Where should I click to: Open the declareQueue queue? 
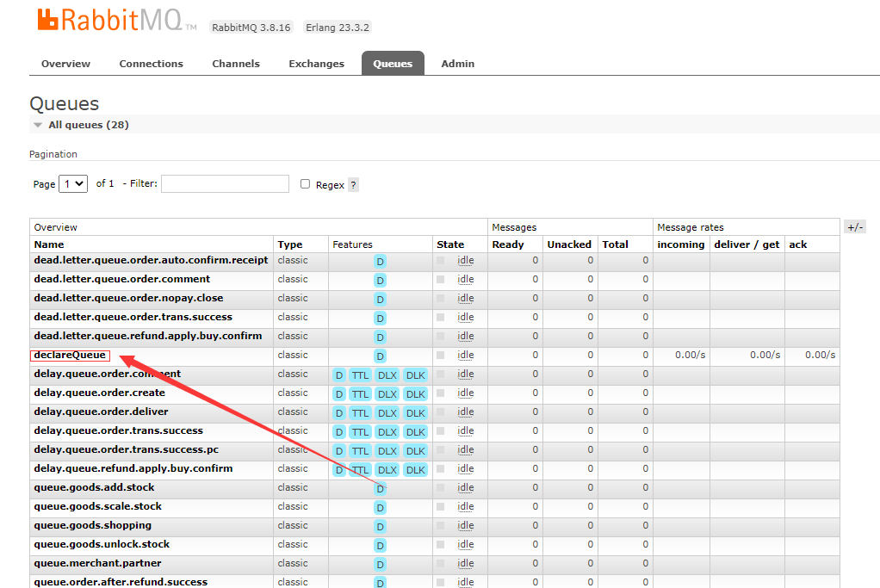click(x=70, y=355)
